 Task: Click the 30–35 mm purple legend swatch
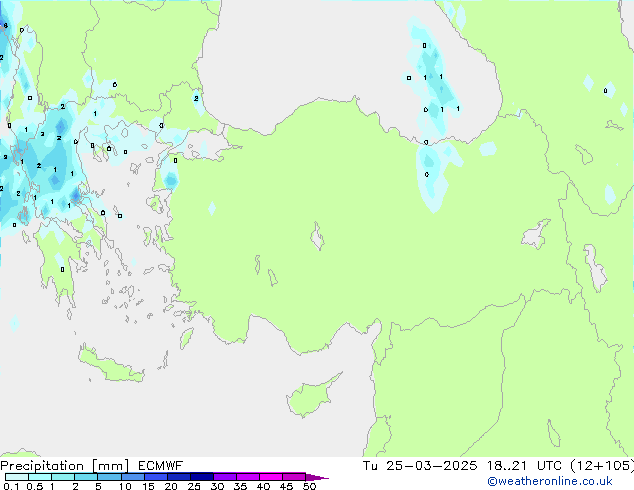tap(225, 477)
